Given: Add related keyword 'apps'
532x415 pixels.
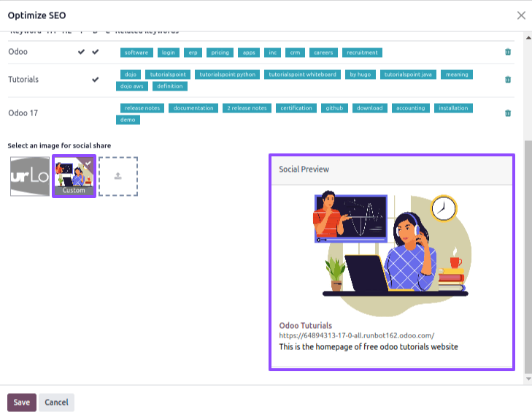Looking at the screenshot, I should click(249, 53).
